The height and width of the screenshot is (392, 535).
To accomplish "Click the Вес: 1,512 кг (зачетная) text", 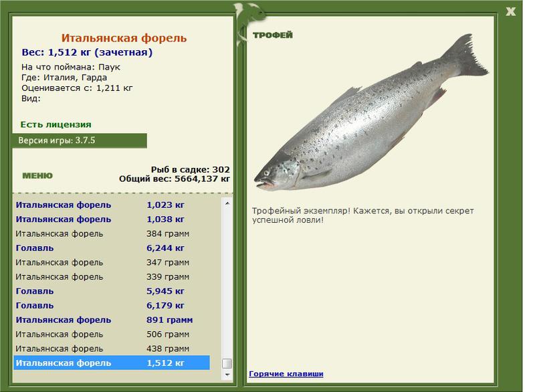I will click(87, 53).
